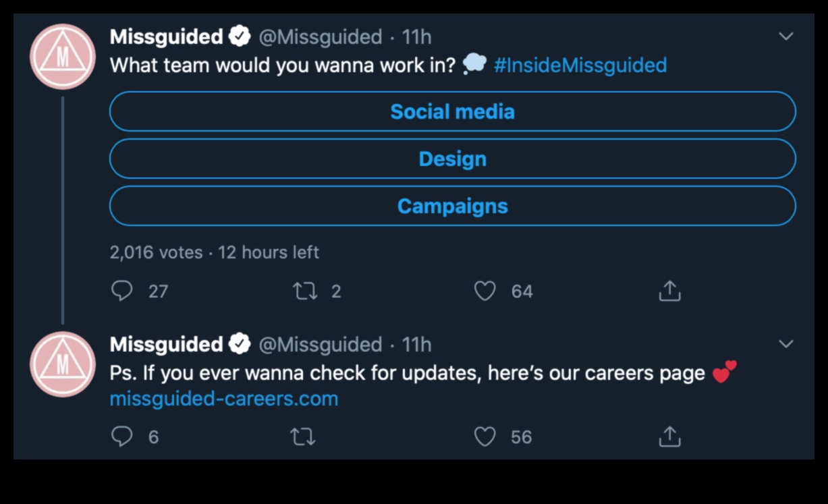Open the #InsideMissguided hashtag
Viewport: 828px width, 504px height.
(x=580, y=65)
